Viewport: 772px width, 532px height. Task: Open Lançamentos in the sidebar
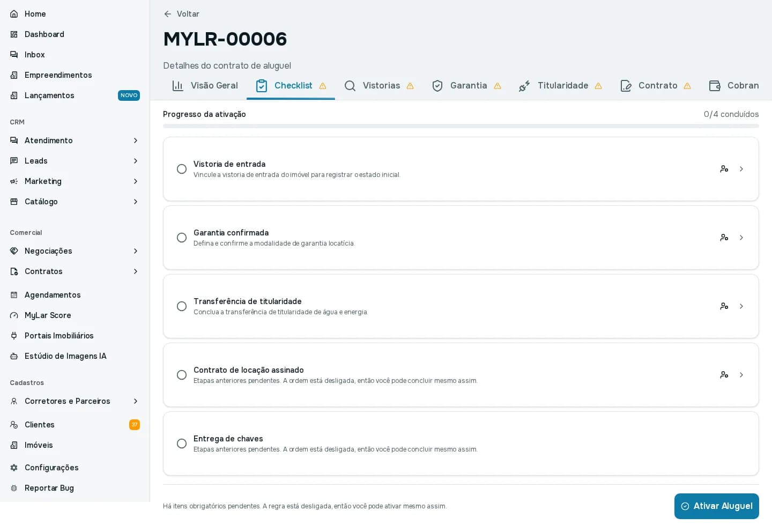tap(75, 95)
